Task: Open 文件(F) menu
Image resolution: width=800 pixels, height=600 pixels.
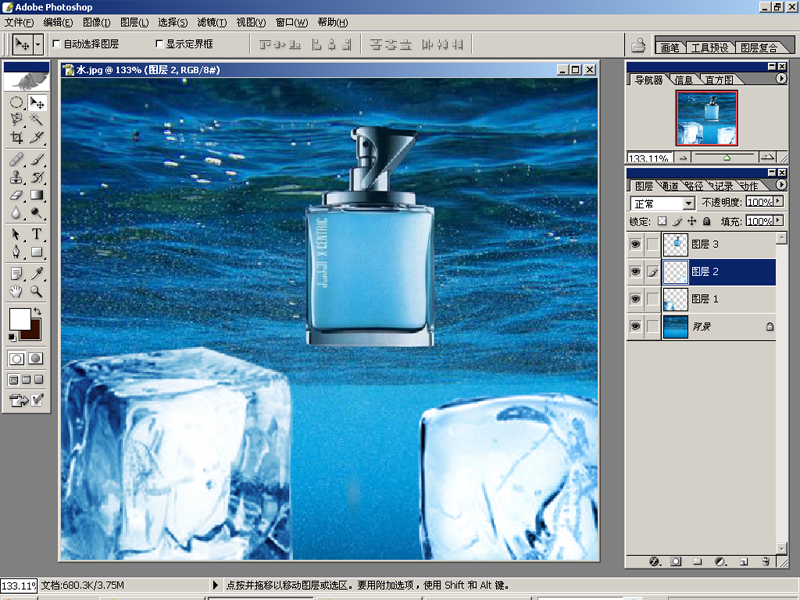Action: click(19, 22)
